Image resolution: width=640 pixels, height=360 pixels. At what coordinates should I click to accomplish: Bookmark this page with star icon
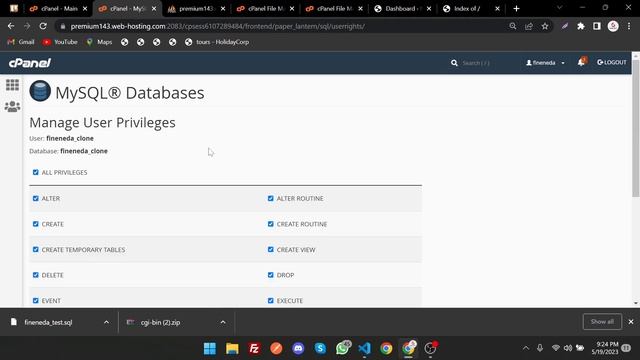point(545,26)
